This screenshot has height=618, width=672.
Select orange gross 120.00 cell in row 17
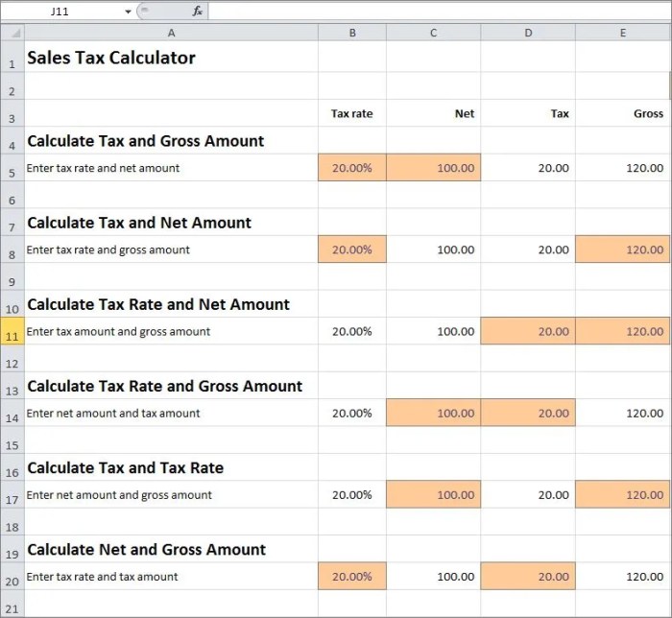pyautogui.click(x=623, y=494)
